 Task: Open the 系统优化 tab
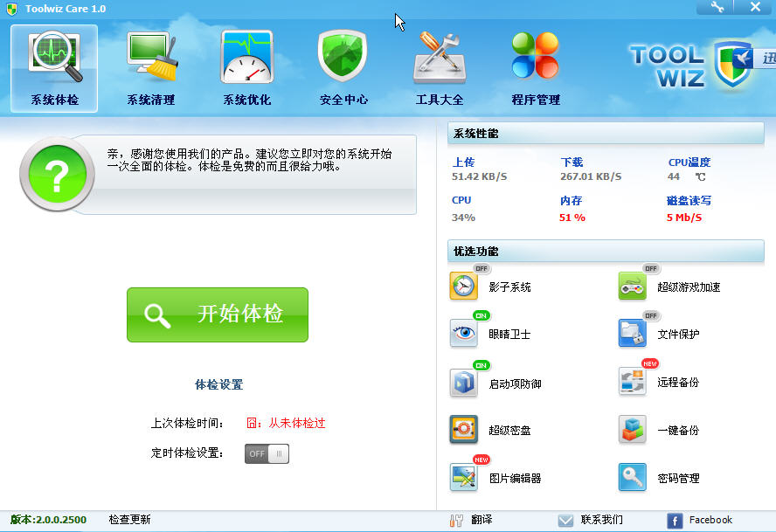coord(247,68)
